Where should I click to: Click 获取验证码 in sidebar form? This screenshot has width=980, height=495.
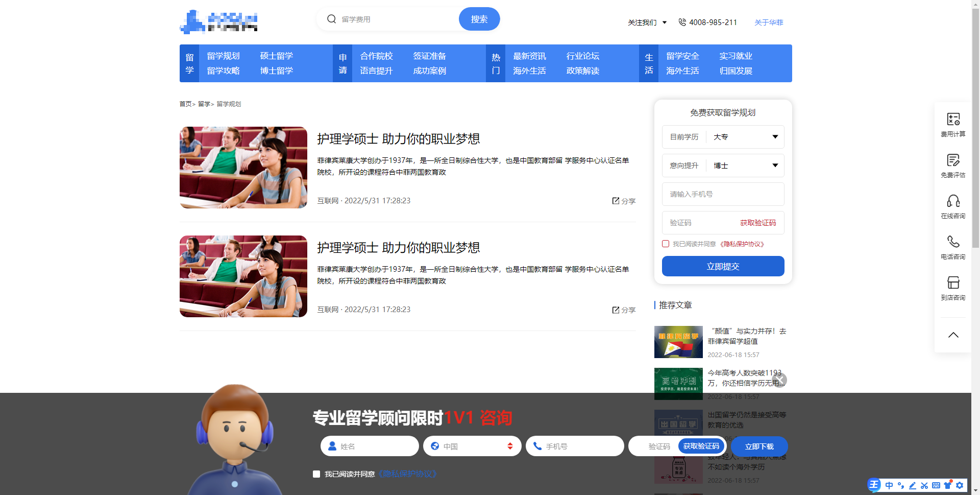[758, 223]
